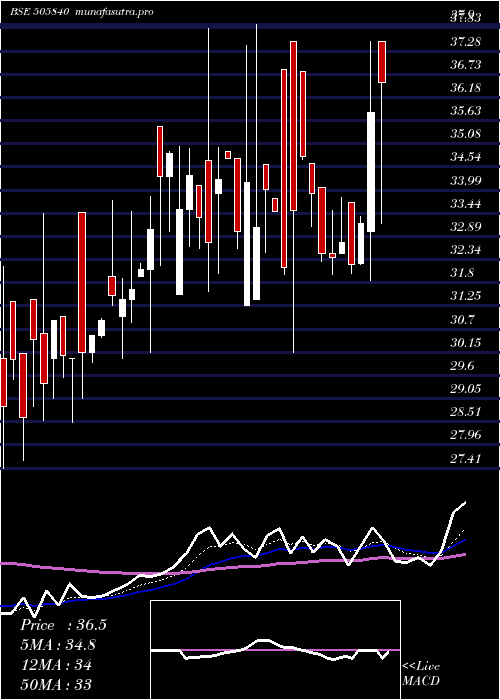Select the 27.41 price axis label
The image size is (500, 700).
466,459
